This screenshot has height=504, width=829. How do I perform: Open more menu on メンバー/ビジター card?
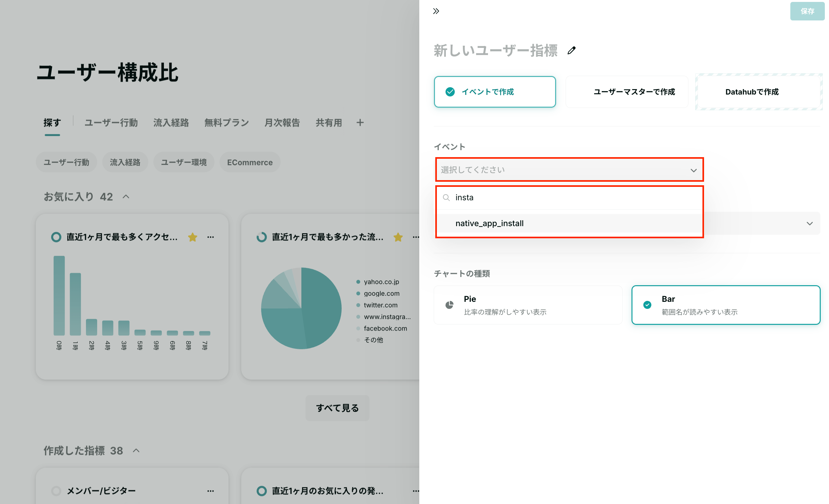211,491
